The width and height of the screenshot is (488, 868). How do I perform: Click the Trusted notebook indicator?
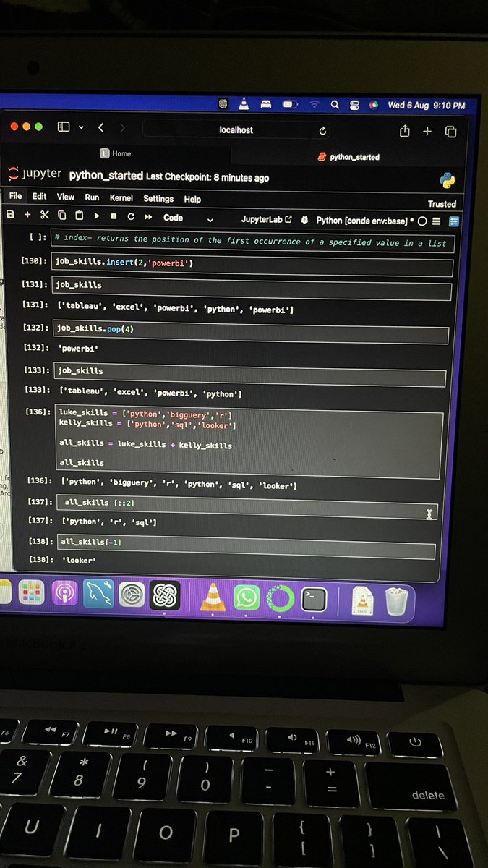pyautogui.click(x=442, y=205)
